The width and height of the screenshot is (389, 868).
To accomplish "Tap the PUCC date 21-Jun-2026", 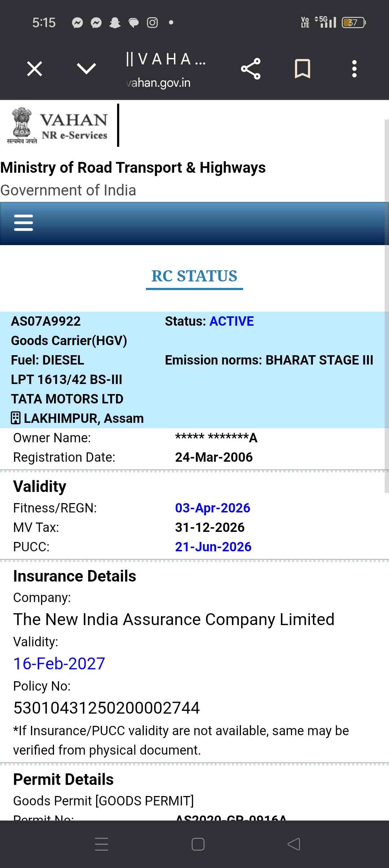I will tap(213, 547).
